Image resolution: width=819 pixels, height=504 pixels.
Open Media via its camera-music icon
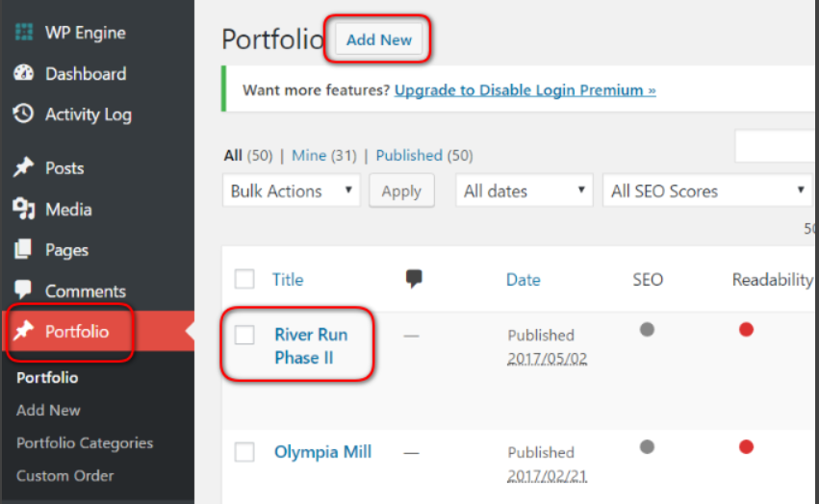pyautogui.click(x=23, y=209)
